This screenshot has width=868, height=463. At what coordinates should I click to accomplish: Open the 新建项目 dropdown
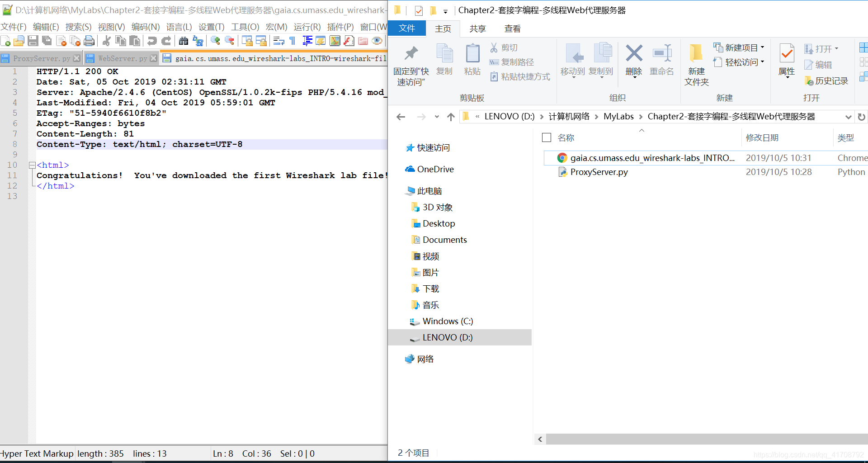pos(739,47)
